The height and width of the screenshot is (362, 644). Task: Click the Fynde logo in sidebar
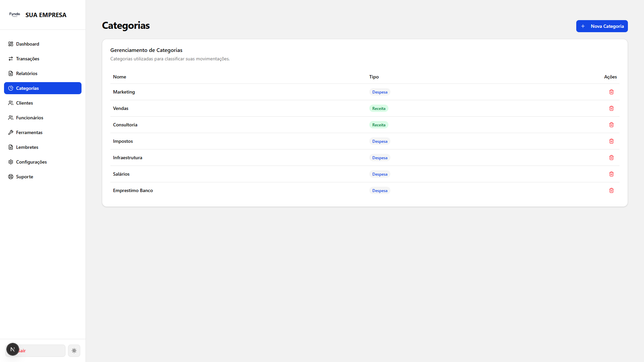pyautogui.click(x=15, y=14)
